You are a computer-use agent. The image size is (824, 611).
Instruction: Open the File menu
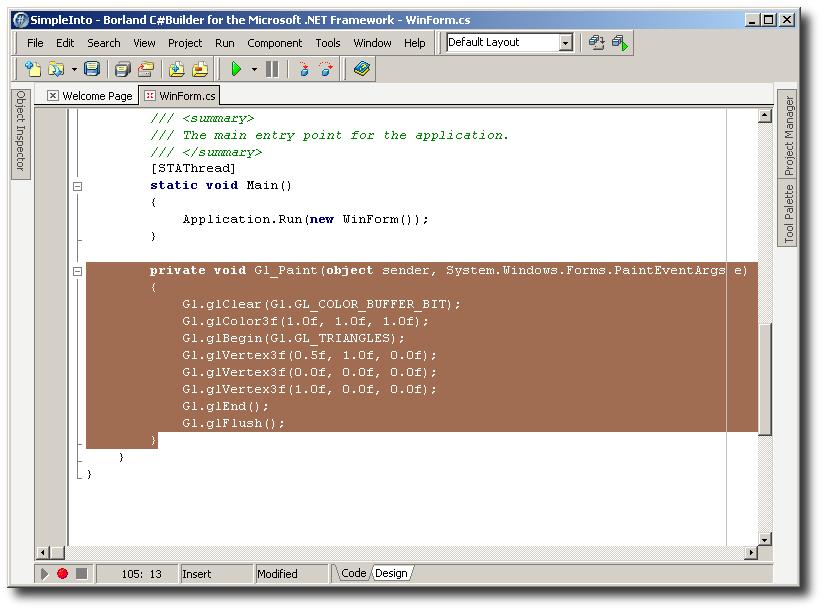point(35,43)
